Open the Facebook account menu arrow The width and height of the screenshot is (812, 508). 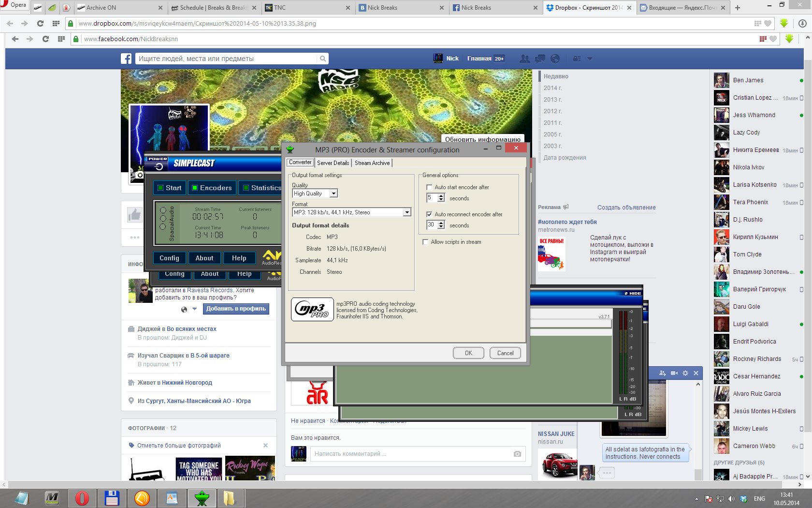[x=590, y=59]
